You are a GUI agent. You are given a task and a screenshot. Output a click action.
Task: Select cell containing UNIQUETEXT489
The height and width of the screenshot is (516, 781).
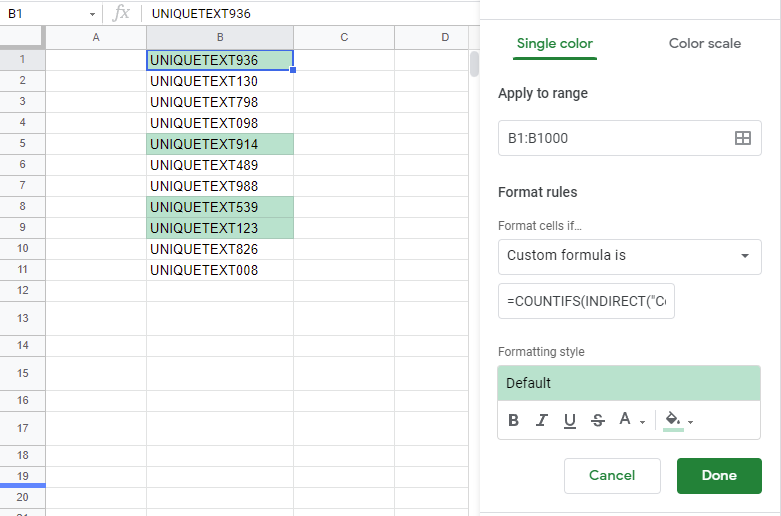(220, 165)
